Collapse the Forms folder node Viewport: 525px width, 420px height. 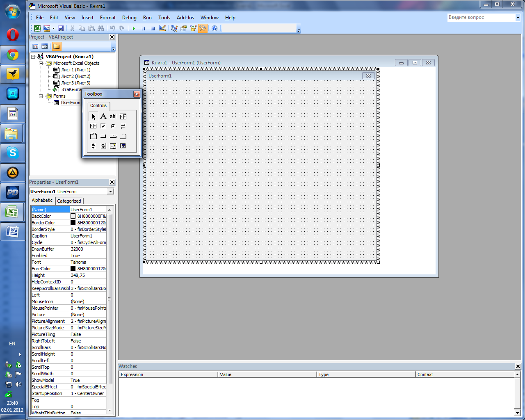point(41,96)
